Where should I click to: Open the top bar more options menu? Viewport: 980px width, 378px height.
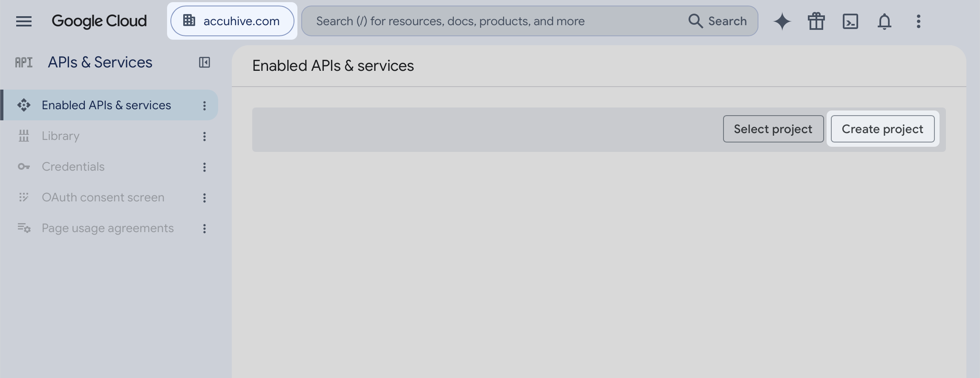[x=919, y=21]
